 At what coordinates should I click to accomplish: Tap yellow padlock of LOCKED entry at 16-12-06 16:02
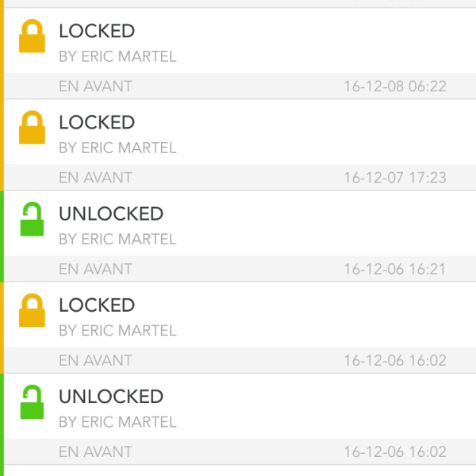(32, 312)
